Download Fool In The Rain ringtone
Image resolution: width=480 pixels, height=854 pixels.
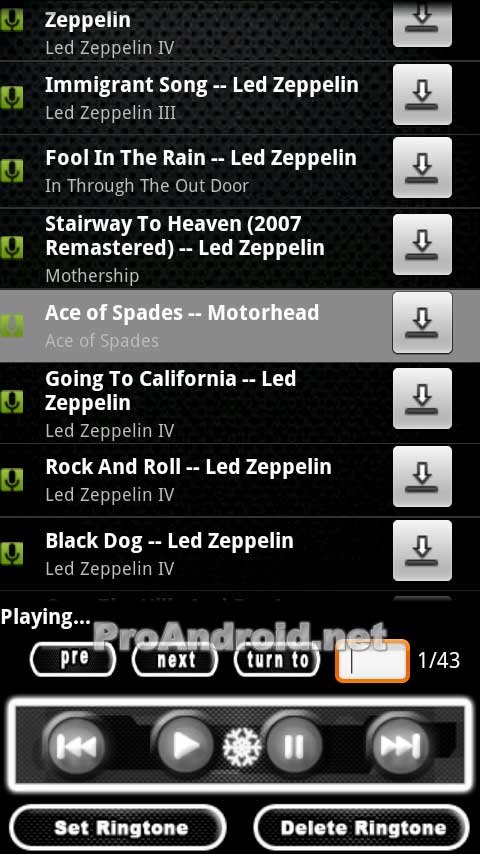422,168
